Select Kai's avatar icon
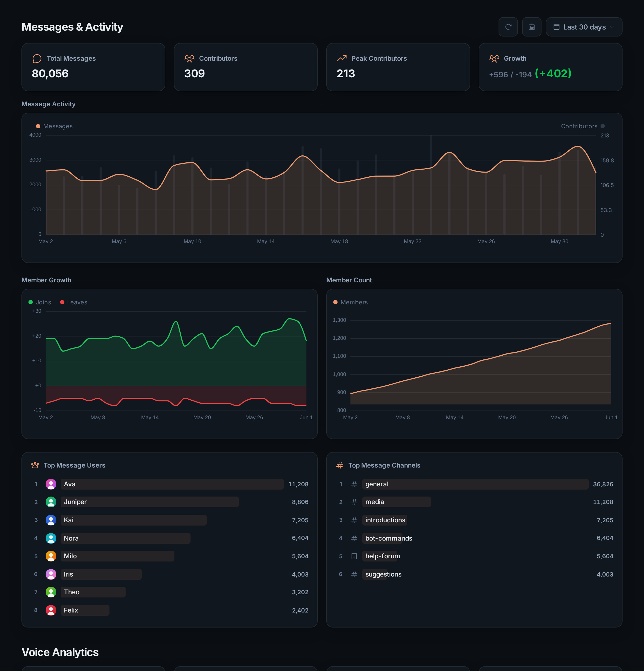The image size is (644, 671). (x=51, y=520)
